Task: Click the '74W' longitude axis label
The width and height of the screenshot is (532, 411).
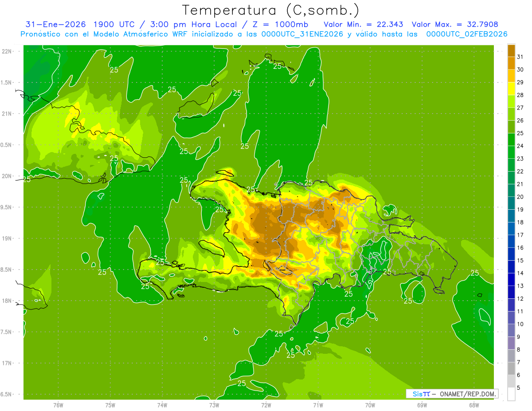Action: point(162,405)
